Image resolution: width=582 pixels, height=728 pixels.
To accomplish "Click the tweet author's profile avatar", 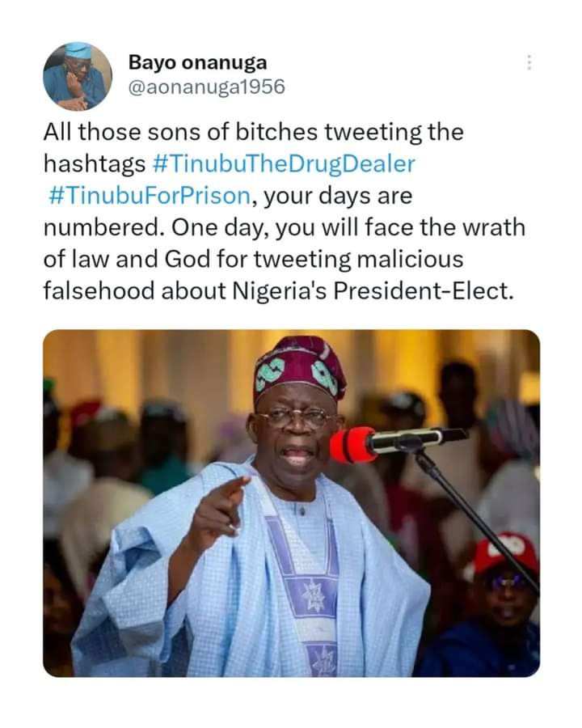I will [x=78, y=76].
